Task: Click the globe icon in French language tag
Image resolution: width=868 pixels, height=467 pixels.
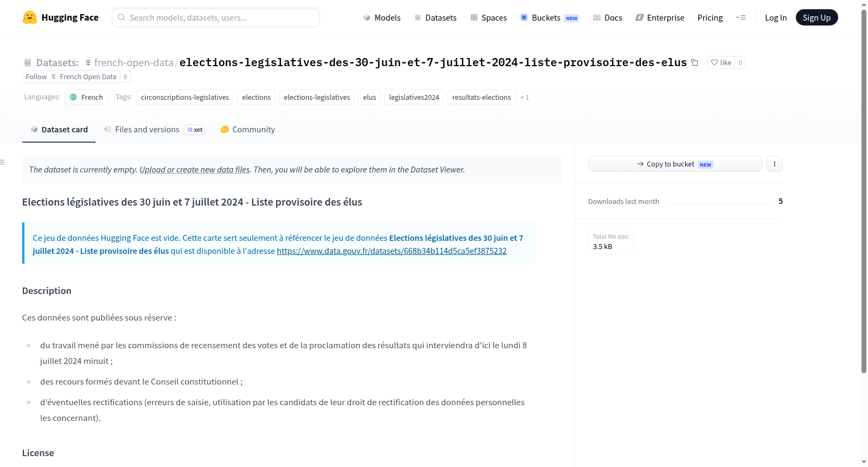Action: point(74,97)
